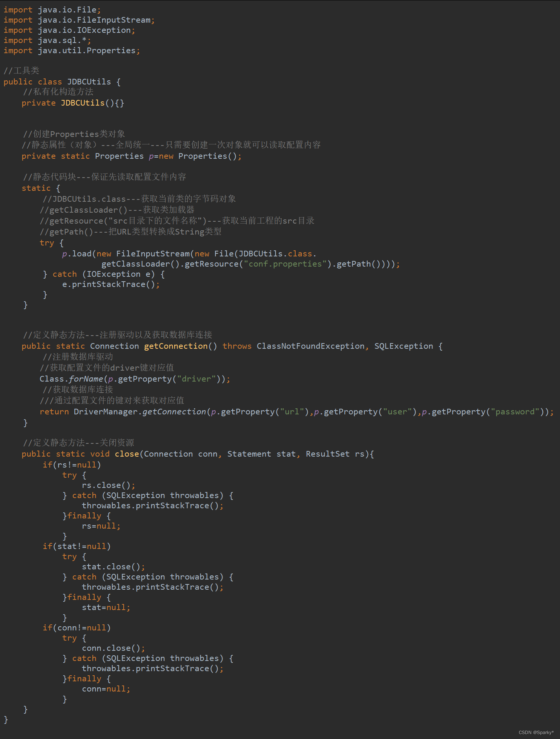Click the 'stat.close();' line

pos(113,567)
